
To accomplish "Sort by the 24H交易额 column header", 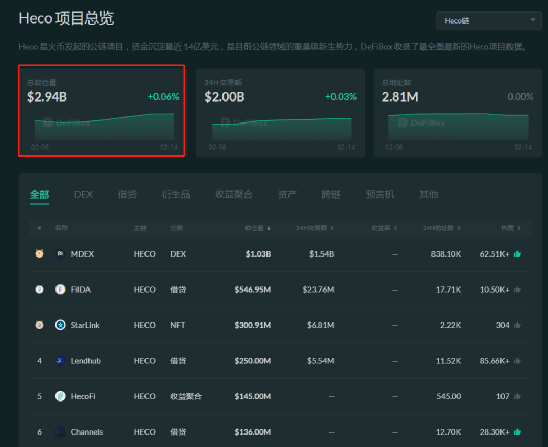I will (315, 228).
